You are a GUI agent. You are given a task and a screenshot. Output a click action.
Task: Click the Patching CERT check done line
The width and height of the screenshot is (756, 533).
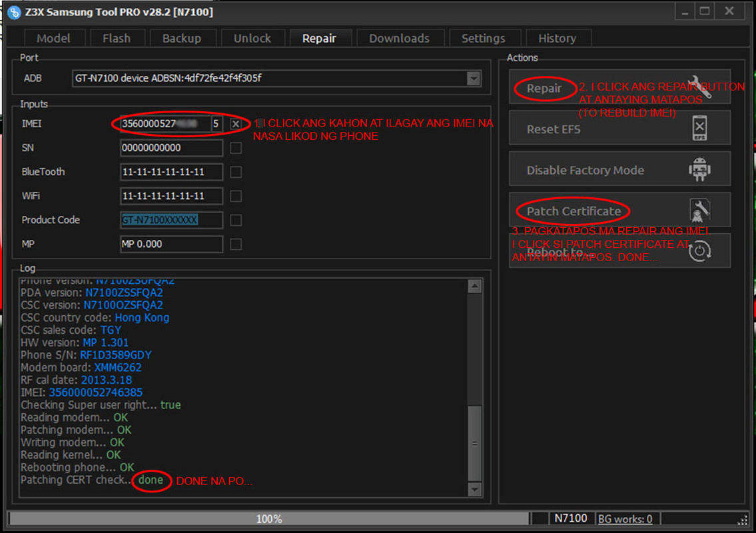click(x=92, y=480)
